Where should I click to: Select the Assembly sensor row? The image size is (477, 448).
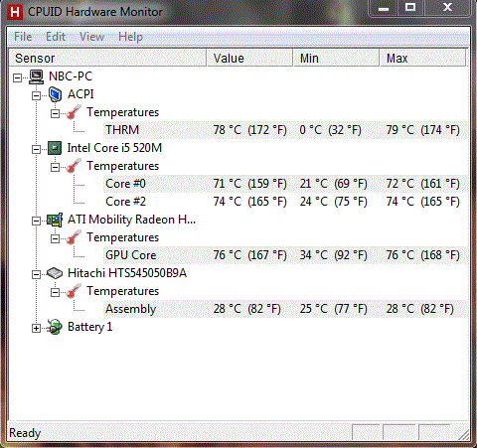(x=285, y=309)
